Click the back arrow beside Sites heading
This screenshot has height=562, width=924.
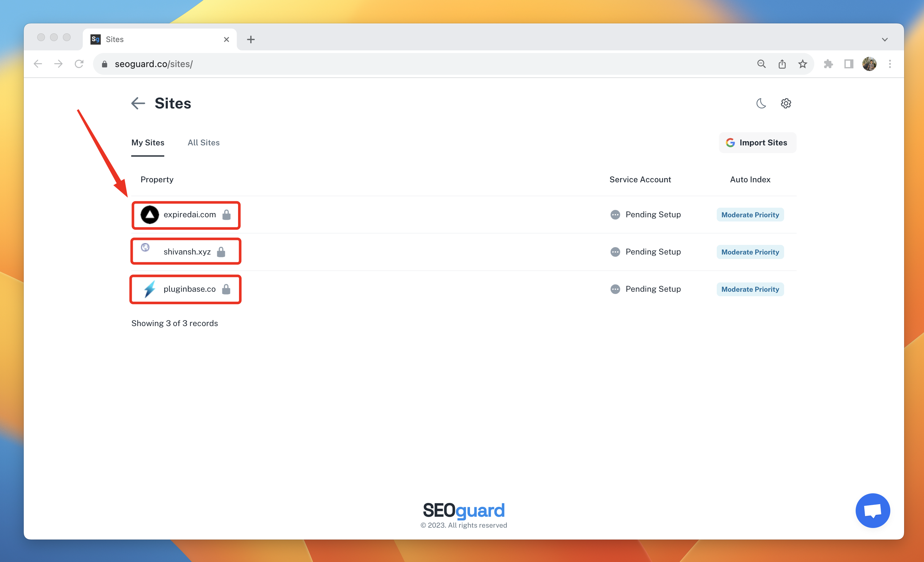tap(138, 103)
